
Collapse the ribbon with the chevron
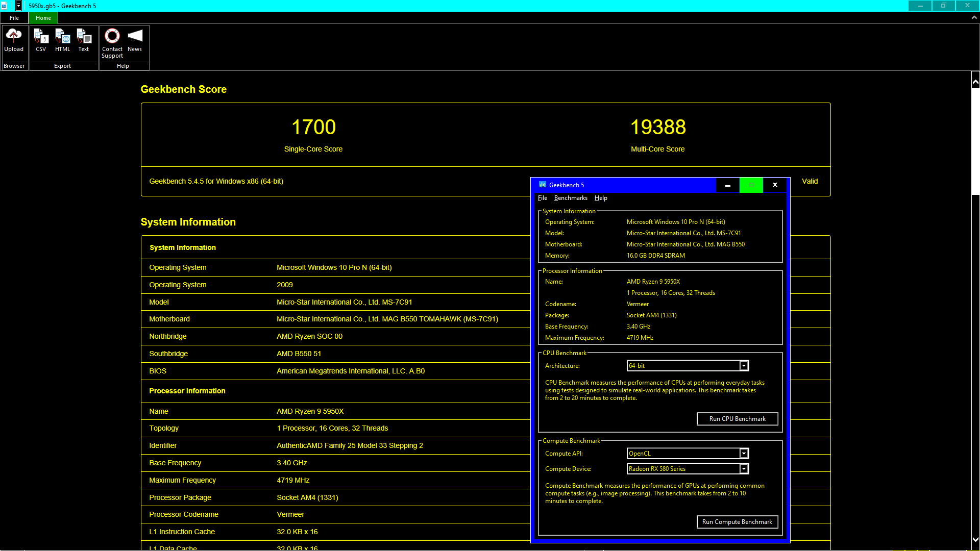(974, 17)
